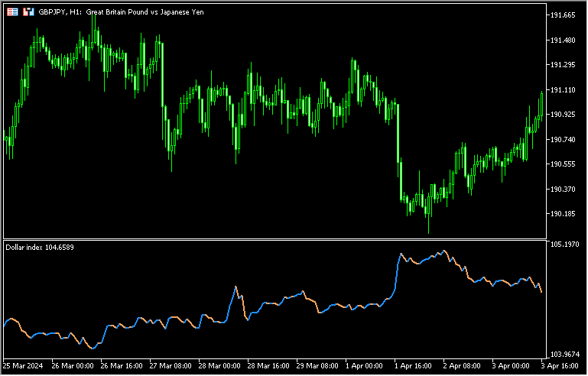The image size is (588, 376).
Task: Select the 3 Apr 16:00 time label
Action: click(x=558, y=367)
